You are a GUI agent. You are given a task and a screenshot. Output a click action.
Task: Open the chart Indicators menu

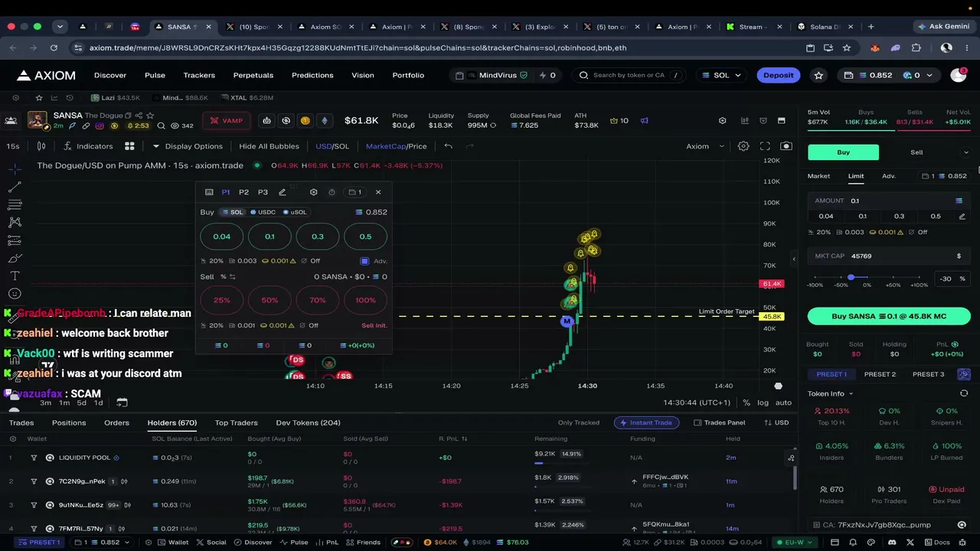tap(88, 146)
